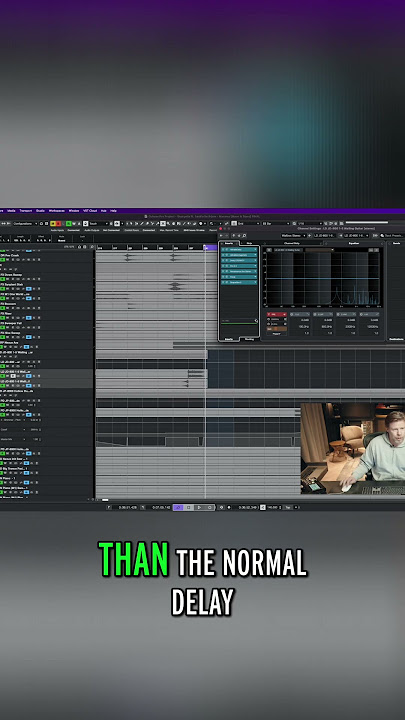Click the first insert slot in Inserts rack
The image size is (405, 720).
tap(239, 249)
